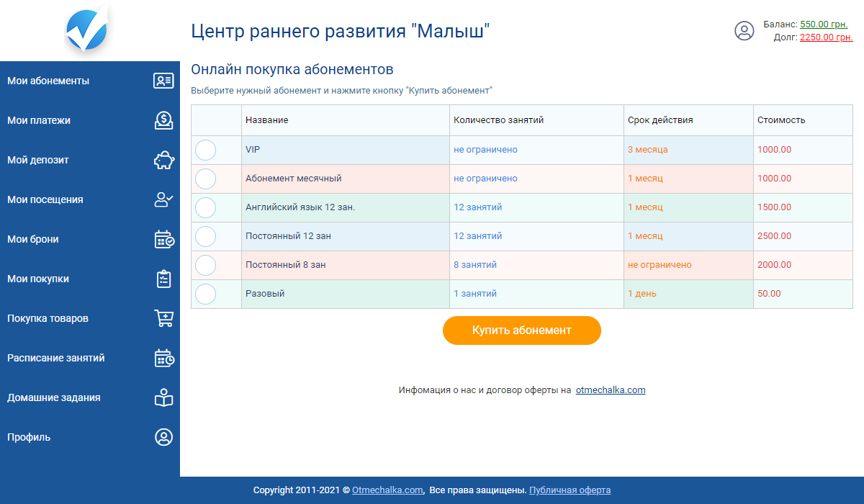Click the shopping cart icon for Покупка товаров
Viewport: 864px width, 504px height.
click(163, 318)
